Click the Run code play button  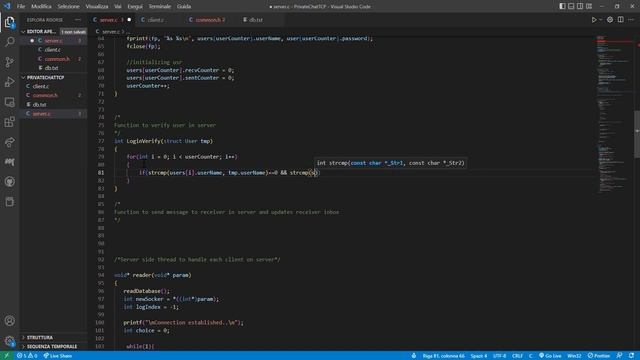[594, 20]
